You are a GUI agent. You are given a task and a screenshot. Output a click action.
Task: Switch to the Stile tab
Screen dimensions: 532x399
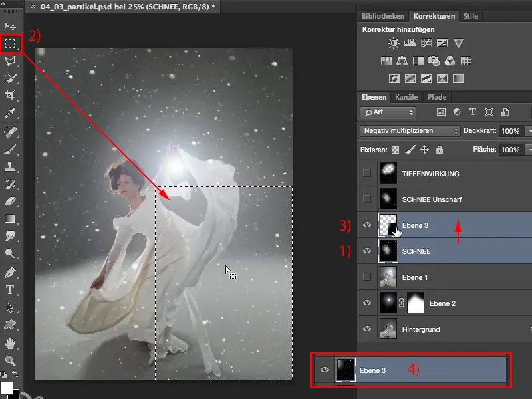click(471, 16)
